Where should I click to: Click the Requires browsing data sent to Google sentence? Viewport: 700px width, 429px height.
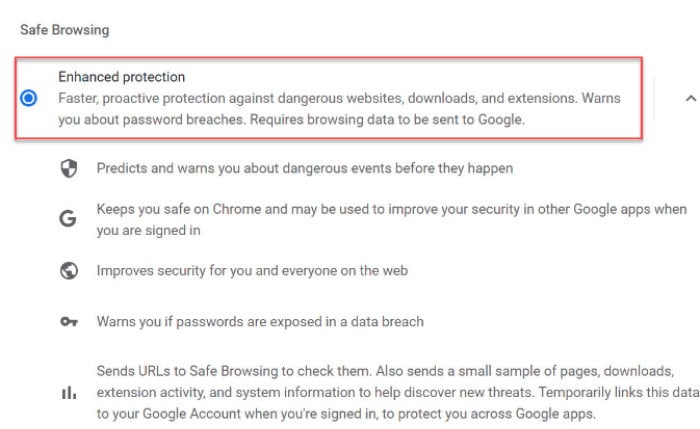387,120
